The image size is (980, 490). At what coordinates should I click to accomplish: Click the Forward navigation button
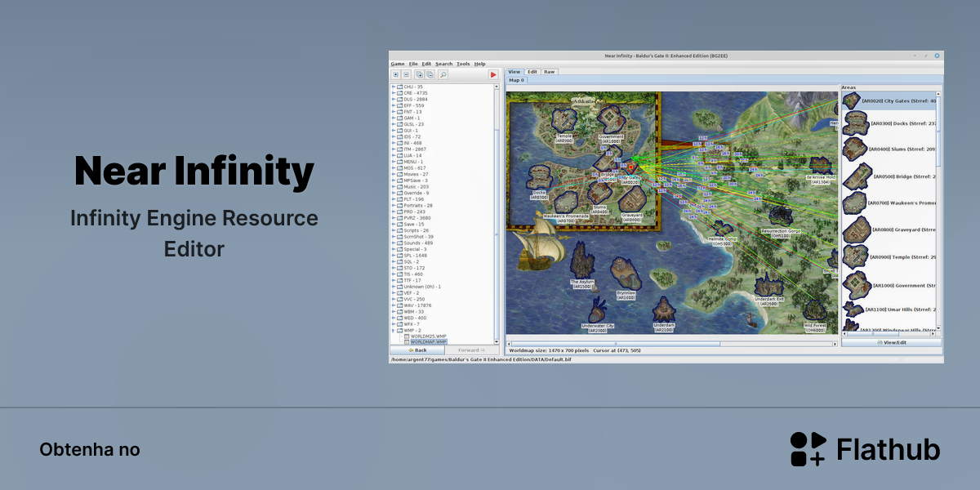471,350
